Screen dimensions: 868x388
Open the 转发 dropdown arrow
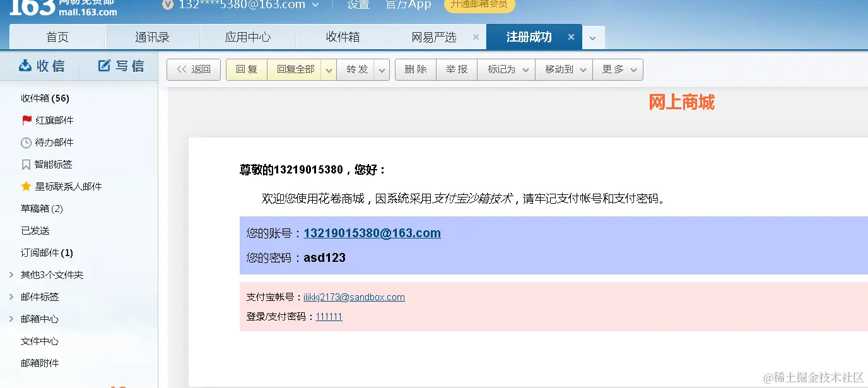click(x=382, y=69)
